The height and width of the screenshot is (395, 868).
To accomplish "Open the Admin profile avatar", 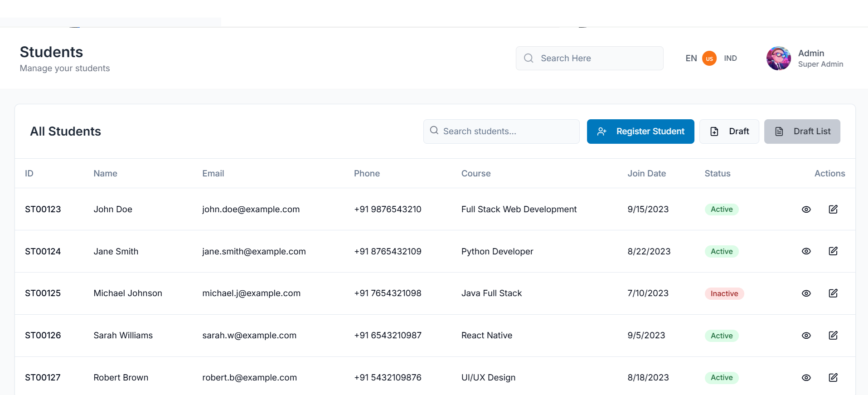I will point(778,59).
